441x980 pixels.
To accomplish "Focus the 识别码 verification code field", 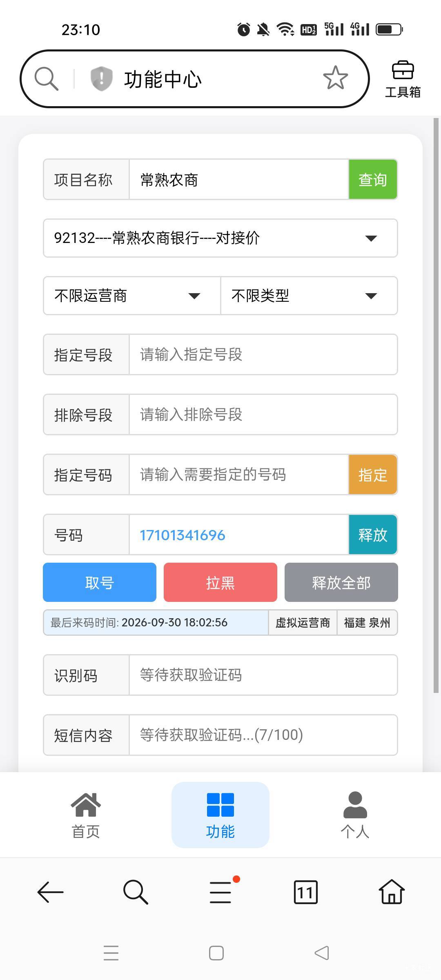I will 263,675.
